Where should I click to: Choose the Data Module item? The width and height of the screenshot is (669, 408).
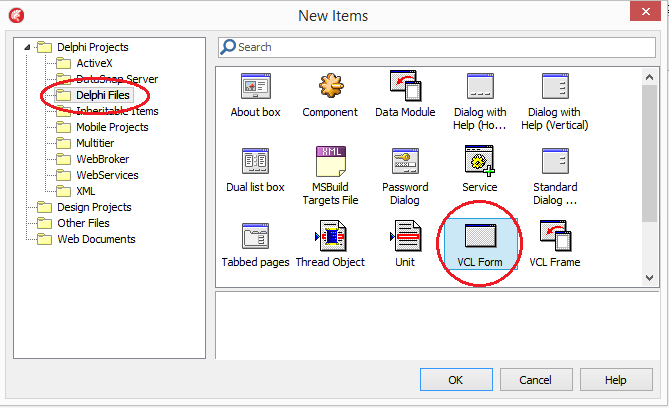pyautogui.click(x=405, y=95)
